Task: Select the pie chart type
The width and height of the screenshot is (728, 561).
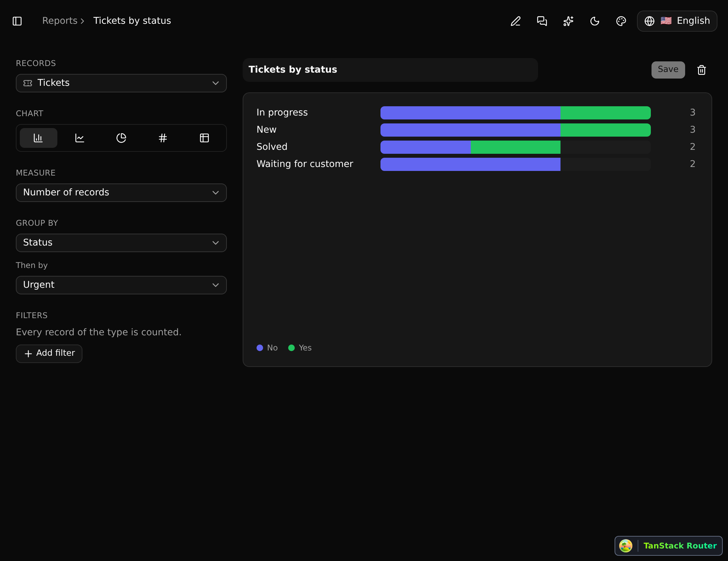Action: click(x=121, y=138)
